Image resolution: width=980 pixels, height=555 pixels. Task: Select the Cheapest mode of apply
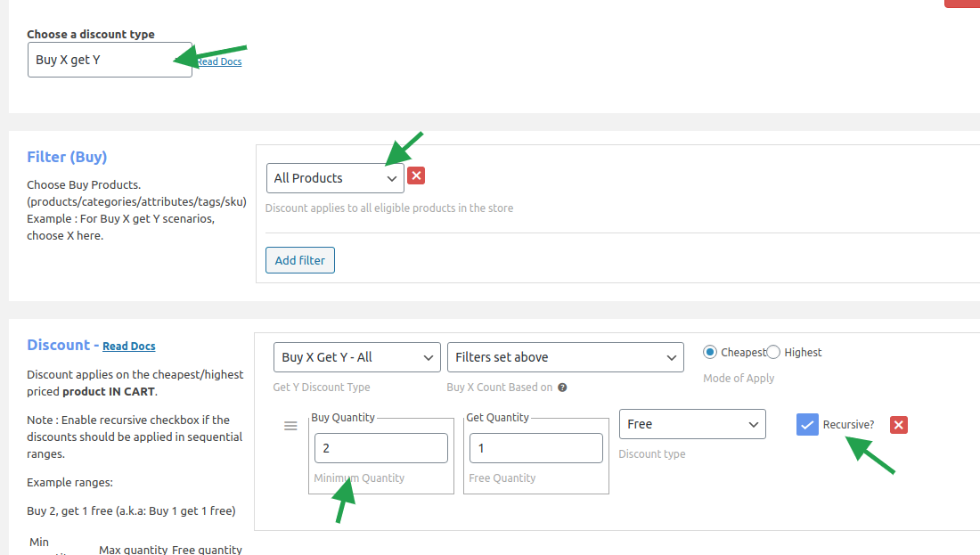pos(710,352)
